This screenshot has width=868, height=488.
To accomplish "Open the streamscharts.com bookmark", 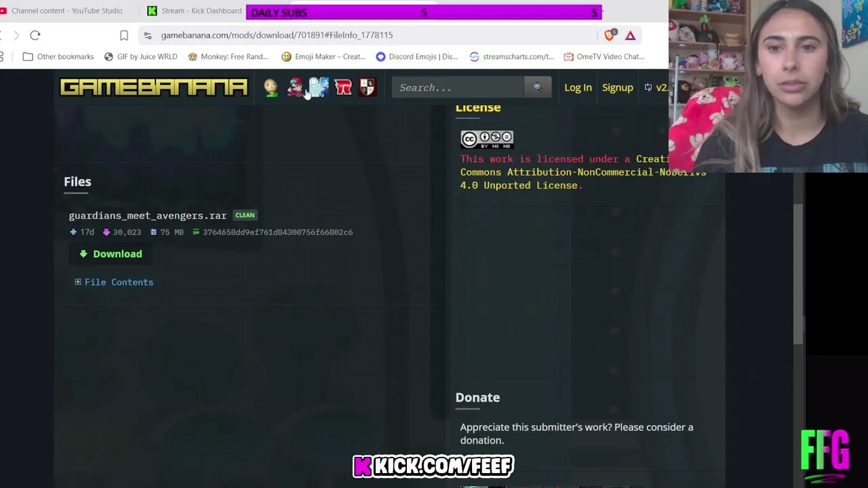I will 511,56.
